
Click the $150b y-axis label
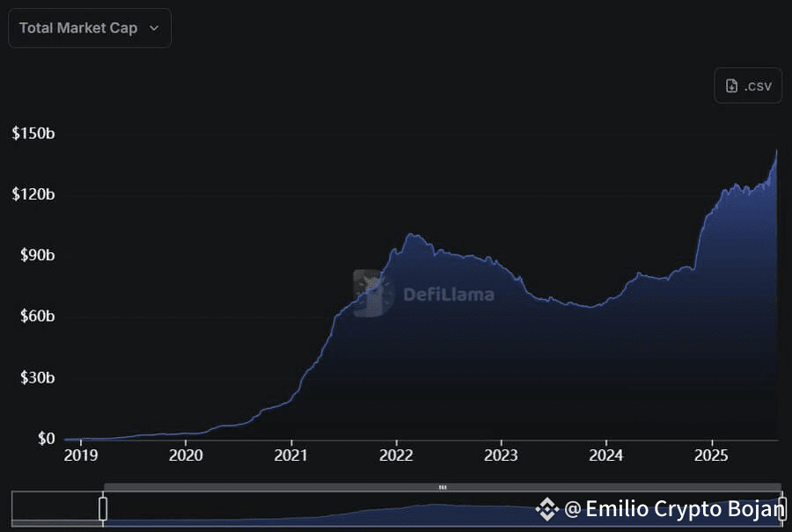tap(33, 134)
